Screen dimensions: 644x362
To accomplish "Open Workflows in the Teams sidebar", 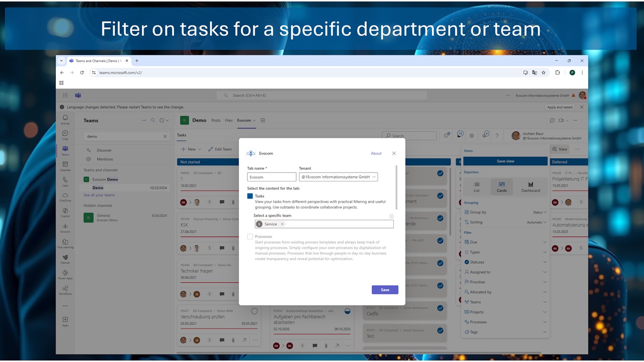I will point(65,290).
